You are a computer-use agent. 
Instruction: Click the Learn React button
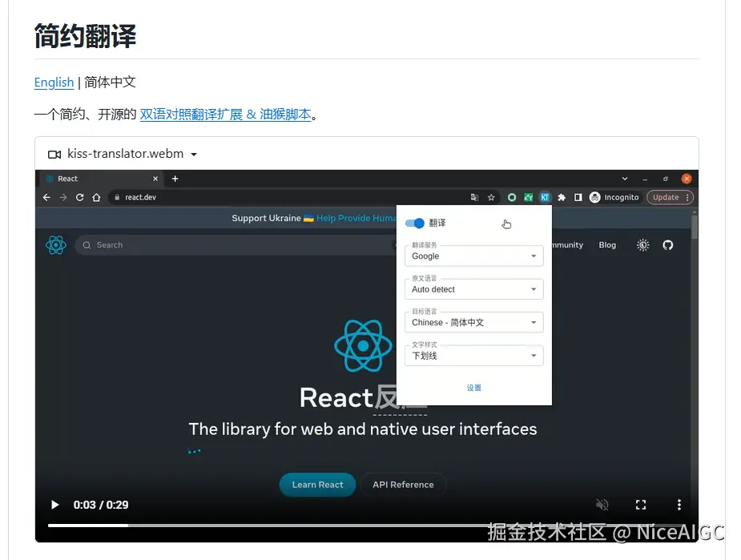317,485
